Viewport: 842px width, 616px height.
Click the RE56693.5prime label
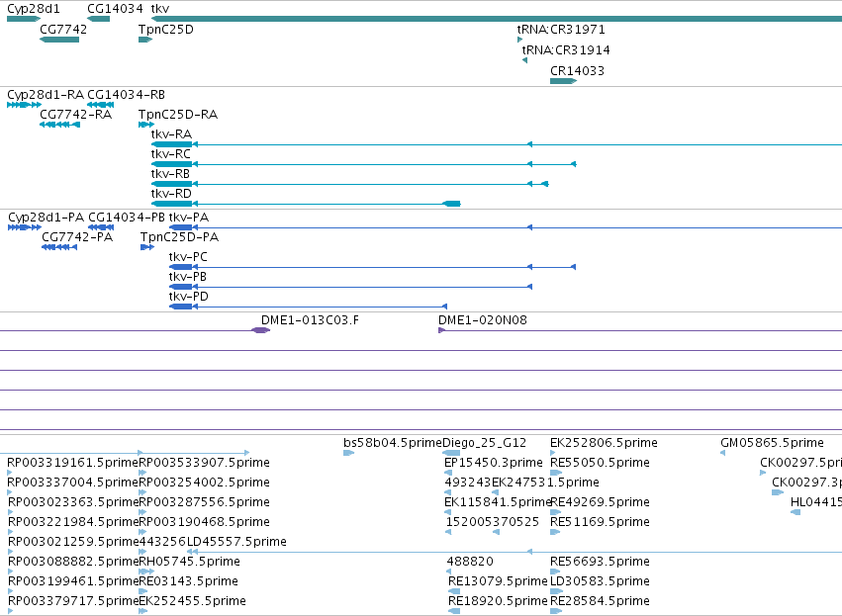tap(600, 562)
